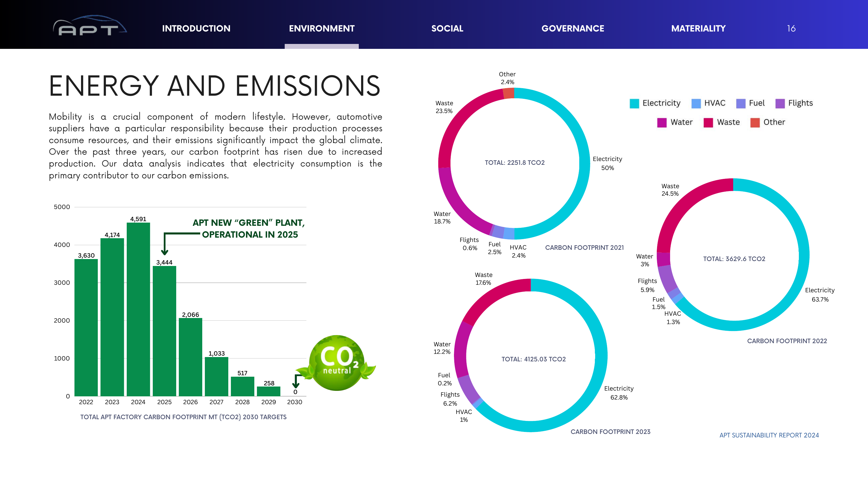Click the HVAC legend swatch
The height and width of the screenshot is (488, 868).
click(696, 103)
